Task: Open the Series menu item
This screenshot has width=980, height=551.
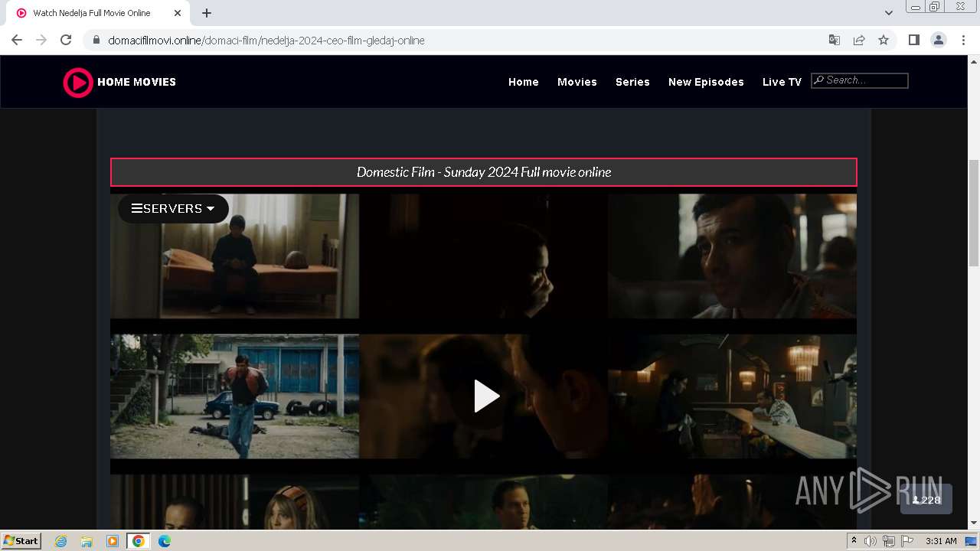Action: click(x=632, y=82)
